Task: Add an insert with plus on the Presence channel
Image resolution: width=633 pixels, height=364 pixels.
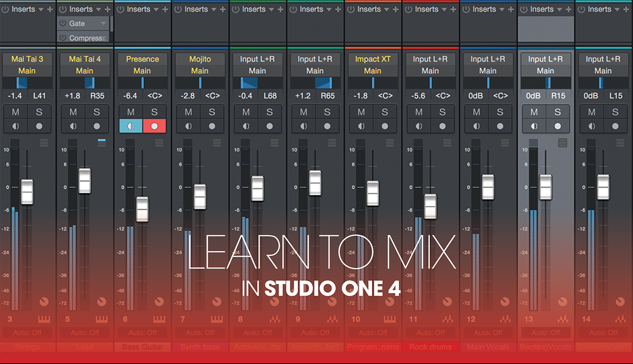Action: click(x=165, y=9)
